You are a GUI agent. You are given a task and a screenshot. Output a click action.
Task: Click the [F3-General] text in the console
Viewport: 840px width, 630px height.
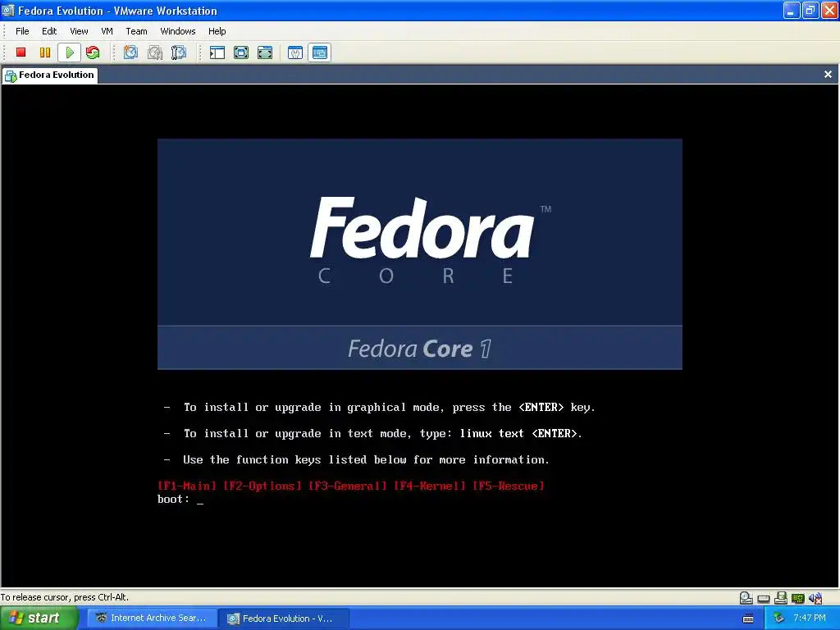(348, 486)
